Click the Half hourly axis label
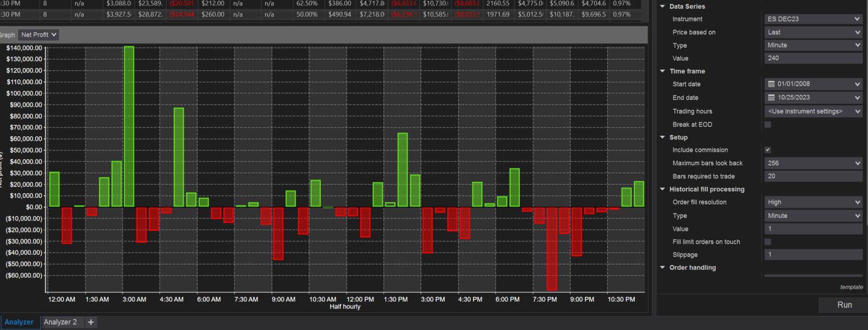Image resolution: width=868 pixels, height=330 pixels. (345, 307)
